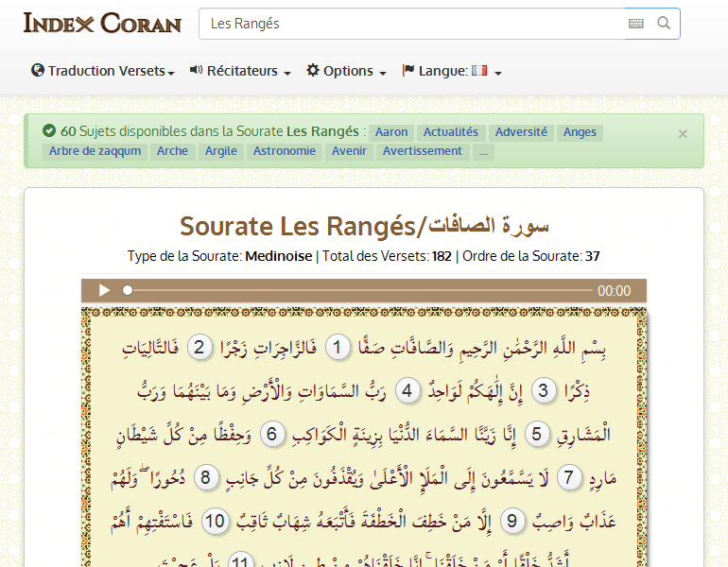Click the Sourate Les Rangés heading
The width and height of the screenshot is (728, 567).
[364, 227]
